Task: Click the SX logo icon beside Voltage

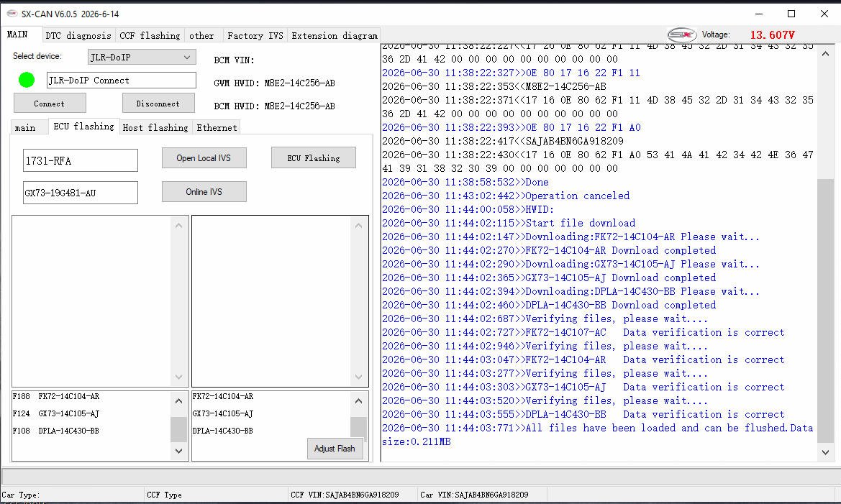Action: click(682, 35)
